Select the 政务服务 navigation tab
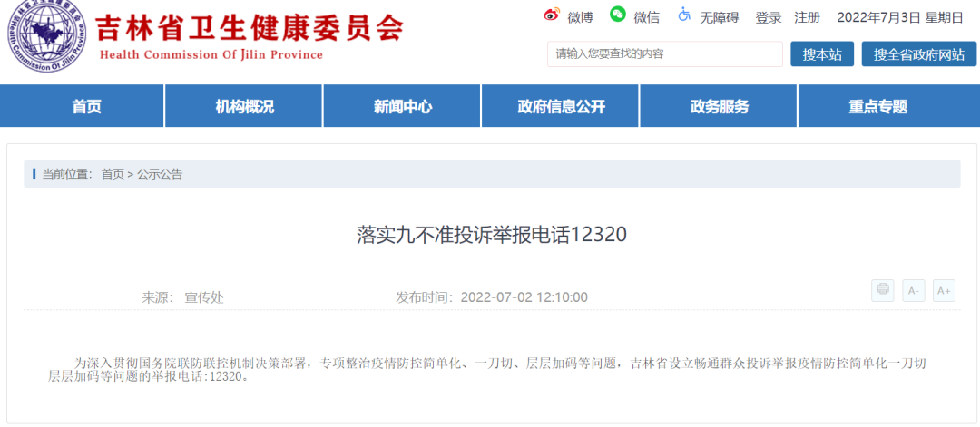Image resolution: width=980 pixels, height=427 pixels. 719,106
